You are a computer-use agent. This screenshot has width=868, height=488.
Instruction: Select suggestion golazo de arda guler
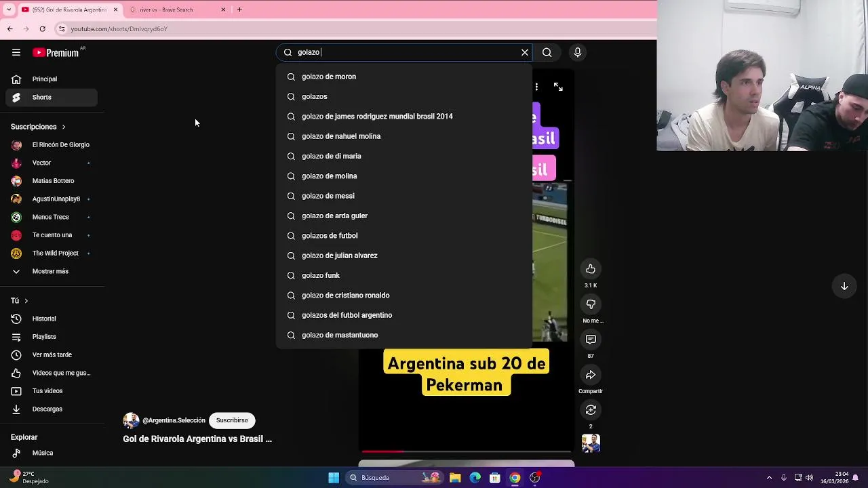[x=403, y=216]
